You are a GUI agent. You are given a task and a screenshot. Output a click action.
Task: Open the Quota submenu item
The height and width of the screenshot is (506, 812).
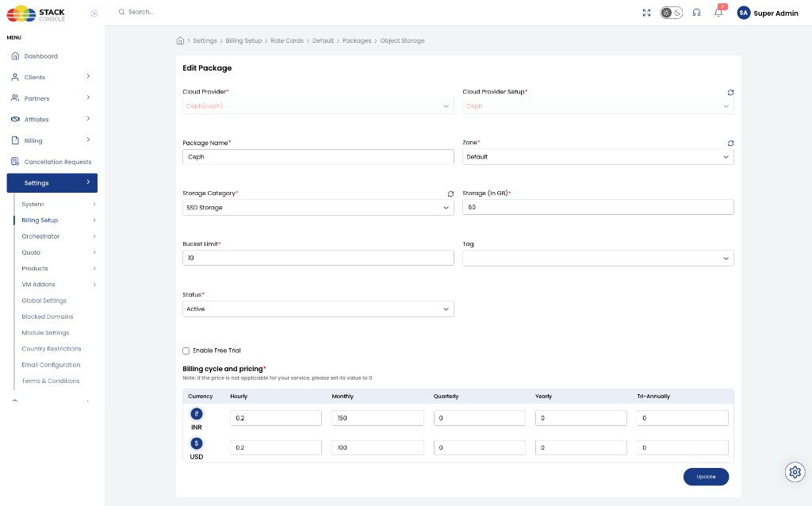click(x=31, y=252)
